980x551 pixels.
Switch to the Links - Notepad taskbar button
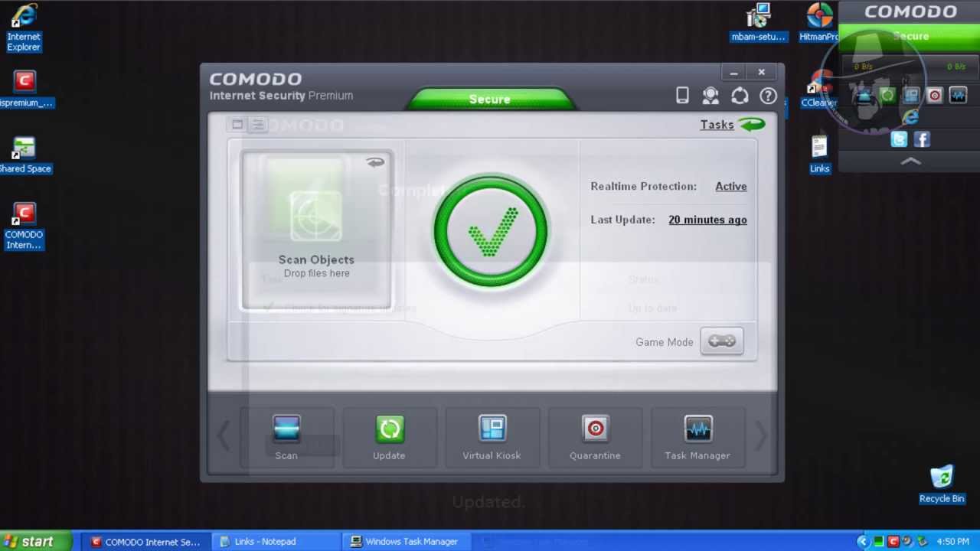pos(276,542)
